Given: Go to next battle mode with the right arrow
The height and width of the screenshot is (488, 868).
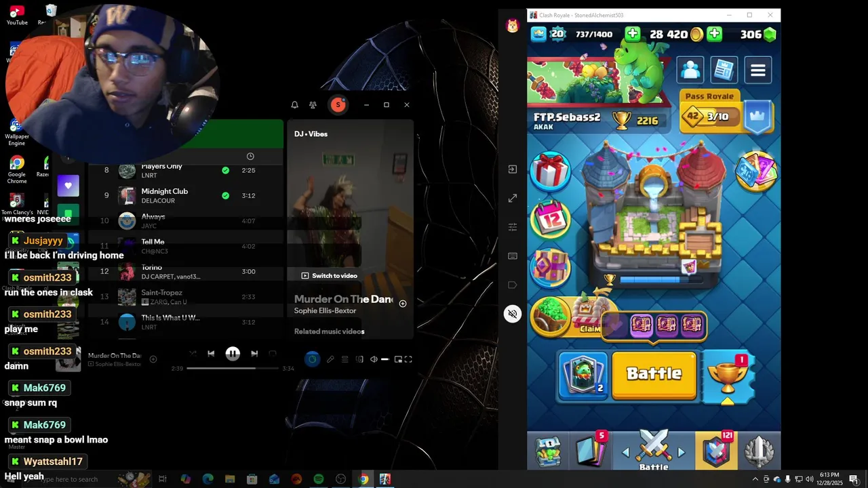Looking at the screenshot, I should 682,452.
